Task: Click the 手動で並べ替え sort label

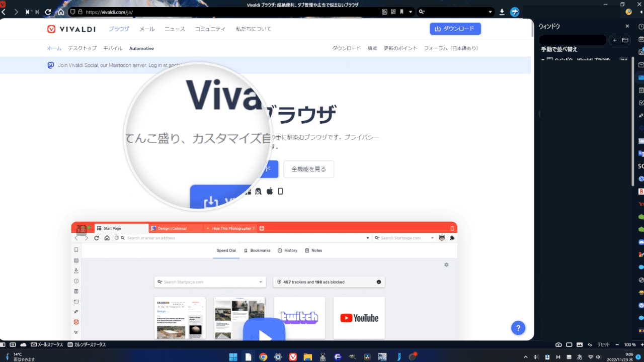Action: point(559,49)
